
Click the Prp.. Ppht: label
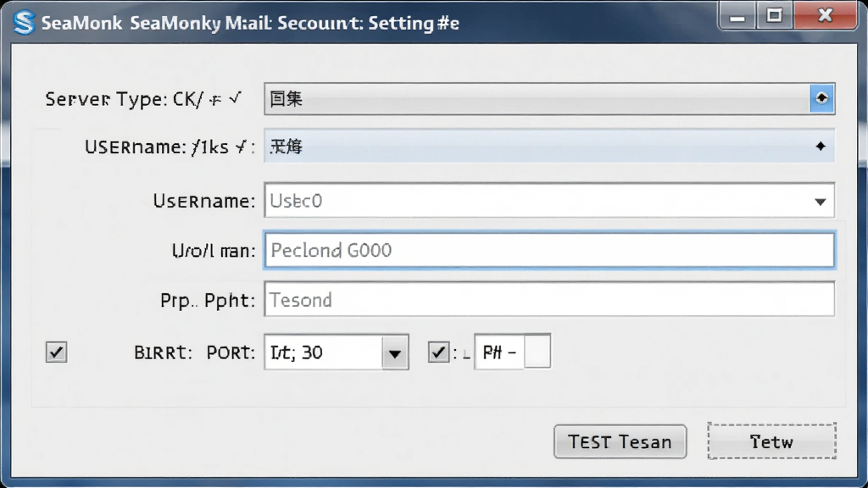click(208, 301)
